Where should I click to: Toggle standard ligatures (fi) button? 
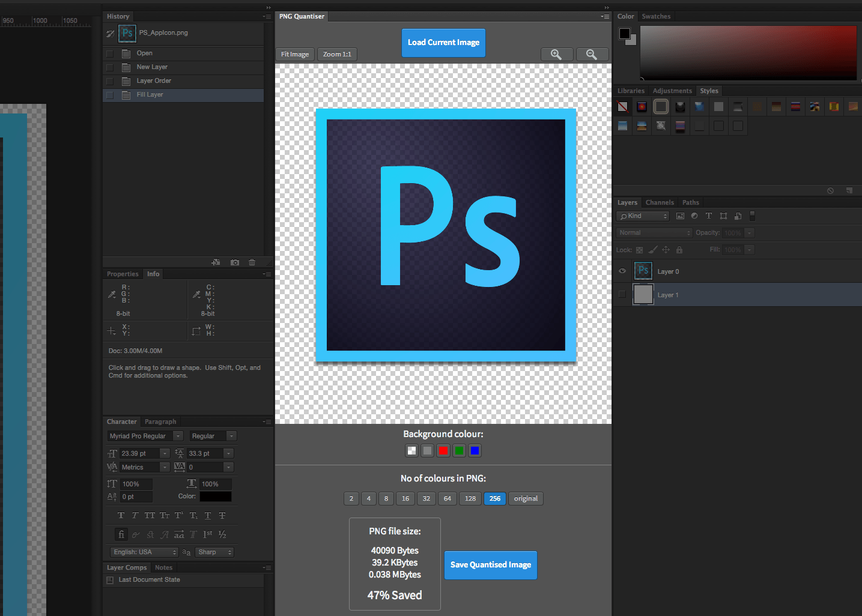point(121,534)
